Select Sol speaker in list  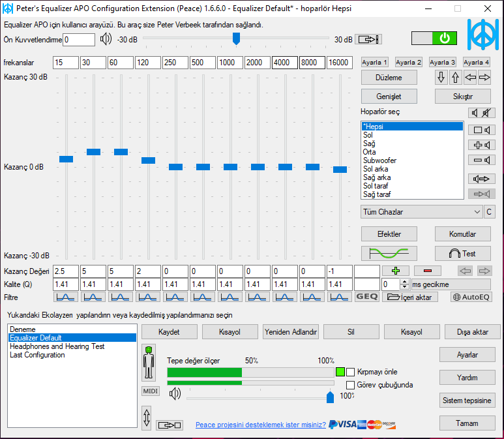pyautogui.click(x=412, y=135)
